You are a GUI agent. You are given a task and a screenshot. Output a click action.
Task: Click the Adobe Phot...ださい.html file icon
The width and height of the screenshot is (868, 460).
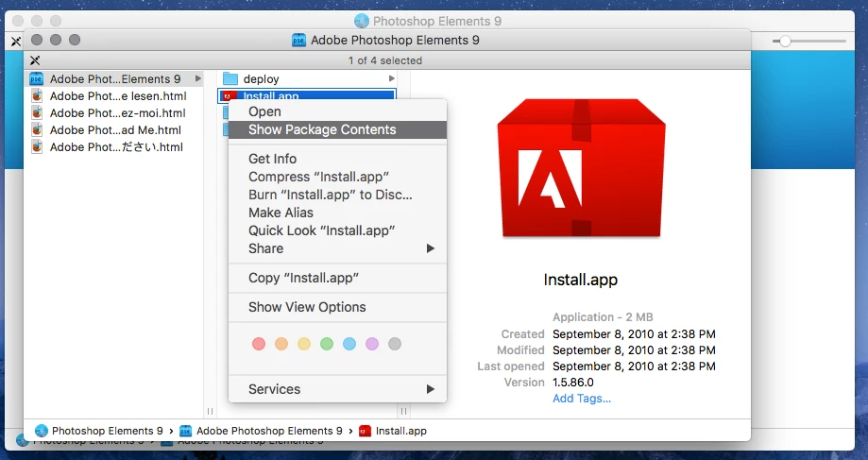click(37, 147)
